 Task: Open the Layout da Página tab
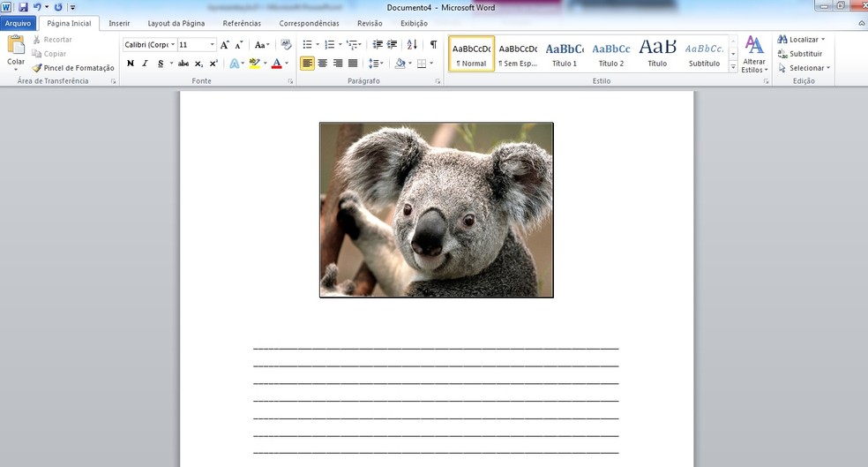click(x=176, y=24)
